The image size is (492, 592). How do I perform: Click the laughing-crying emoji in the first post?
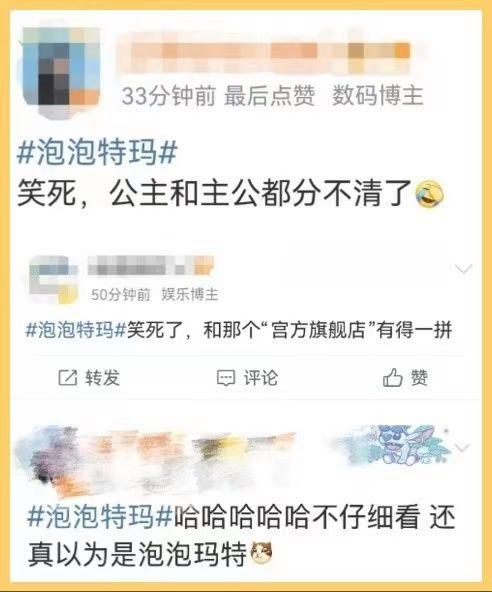coord(429,194)
